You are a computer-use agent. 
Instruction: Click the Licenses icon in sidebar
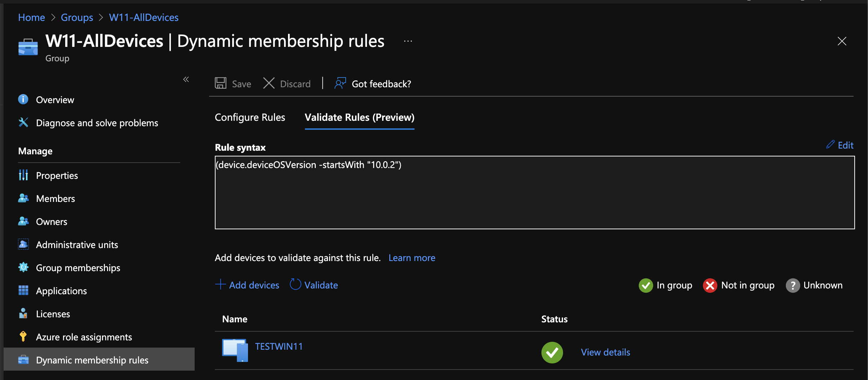[x=23, y=314]
